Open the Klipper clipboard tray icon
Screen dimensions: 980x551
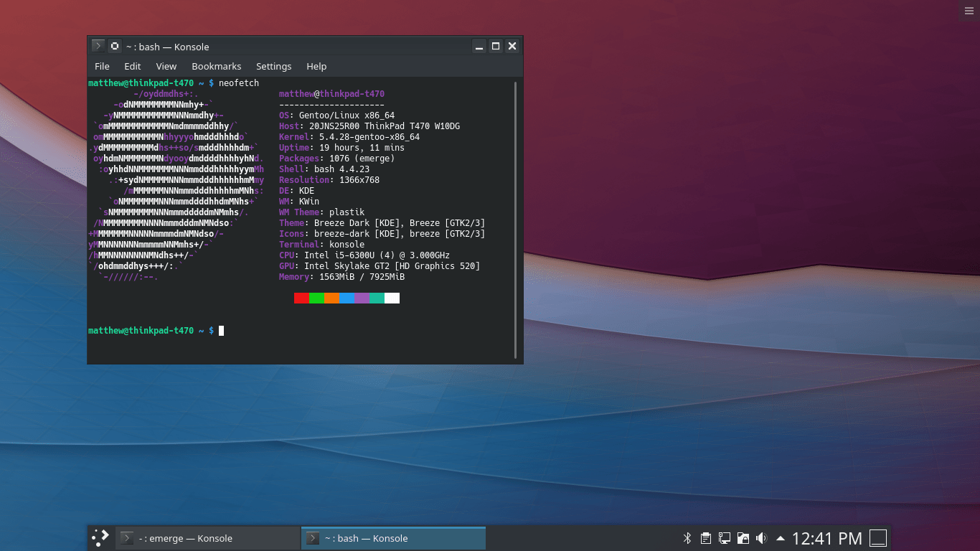pos(706,538)
